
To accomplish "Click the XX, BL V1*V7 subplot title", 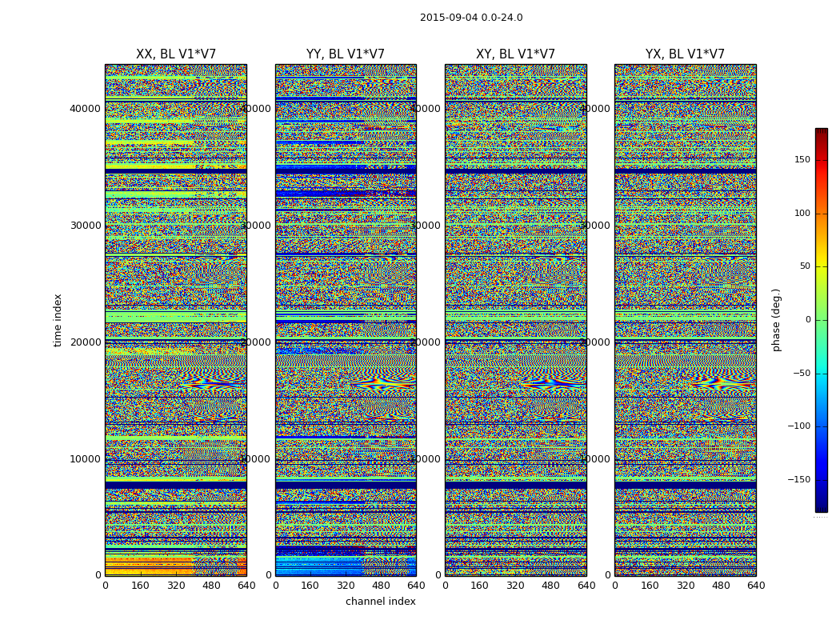I will 176,54.
